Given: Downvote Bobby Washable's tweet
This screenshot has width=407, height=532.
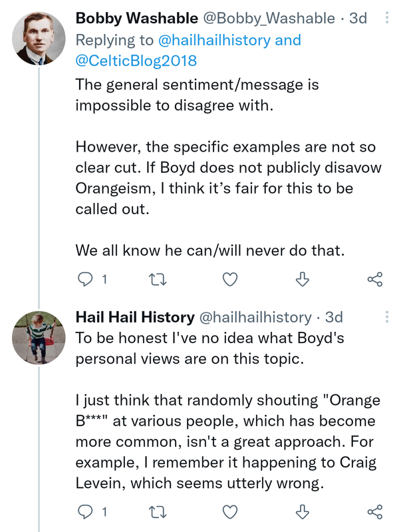Looking at the screenshot, I should coord(303,280).
